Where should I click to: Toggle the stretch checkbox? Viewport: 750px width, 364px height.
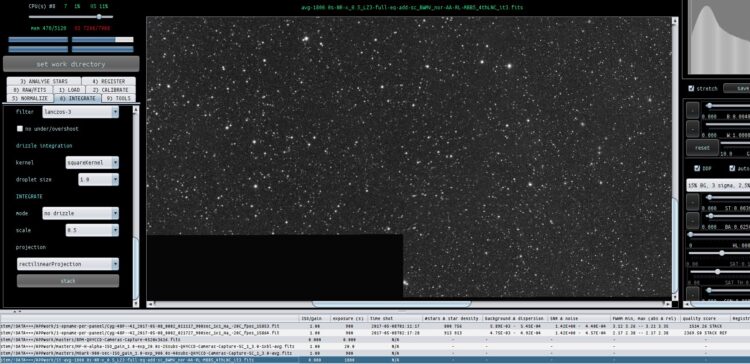tap(691, 88)
